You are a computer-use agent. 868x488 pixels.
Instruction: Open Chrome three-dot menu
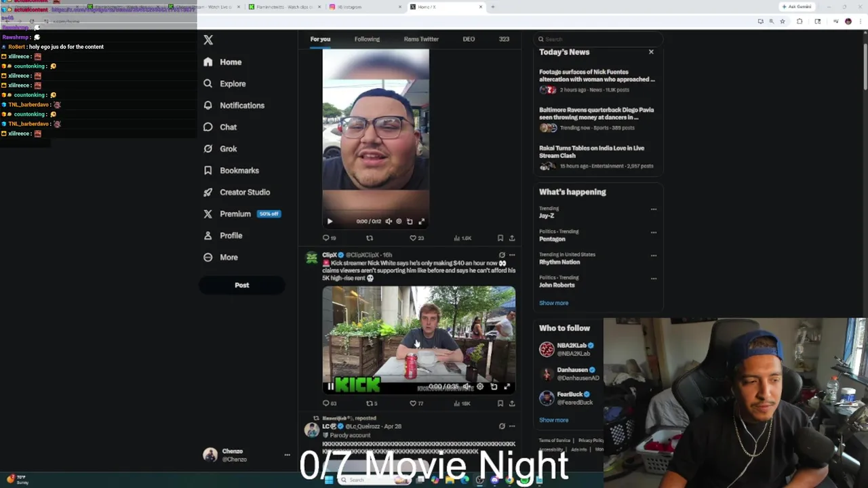click(x=861, y=22)
